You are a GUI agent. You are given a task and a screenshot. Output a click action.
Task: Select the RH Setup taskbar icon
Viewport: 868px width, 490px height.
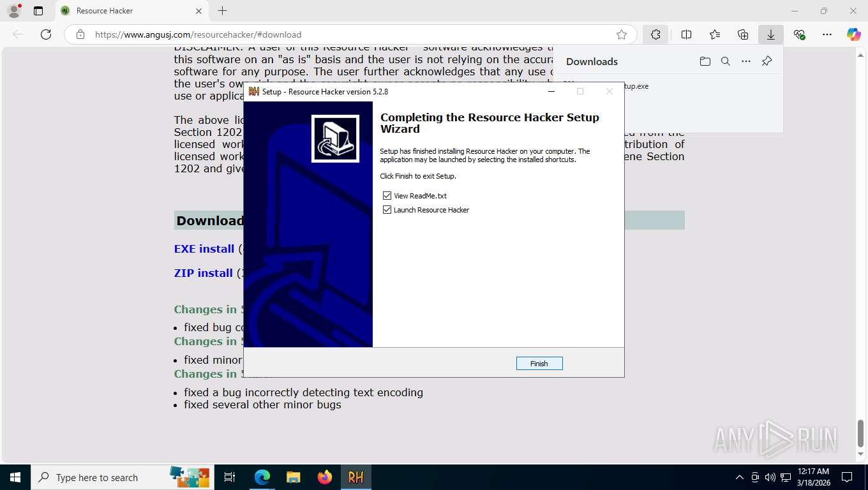[356, 477]
